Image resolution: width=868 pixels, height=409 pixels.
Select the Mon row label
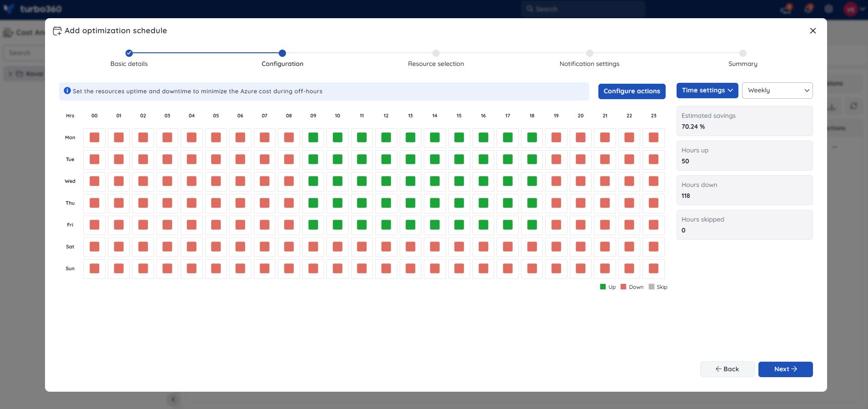click(x=70, y=137)
